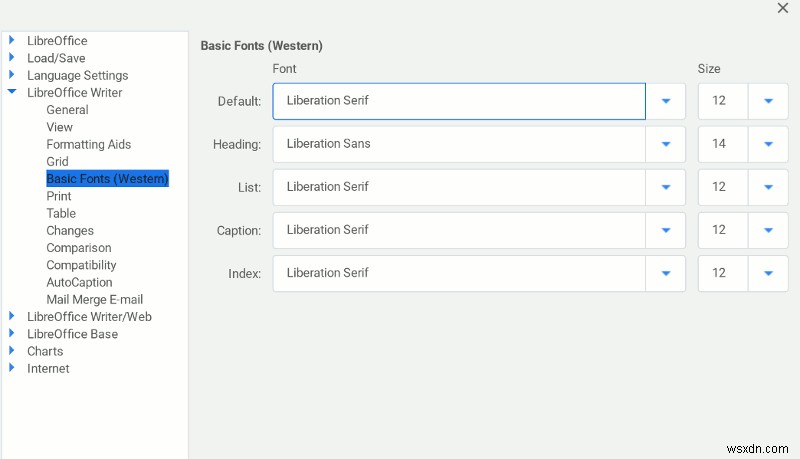800x459 pixels.
Task: Expand the LibreOffice Base tree node
Action: pos(12,334)
